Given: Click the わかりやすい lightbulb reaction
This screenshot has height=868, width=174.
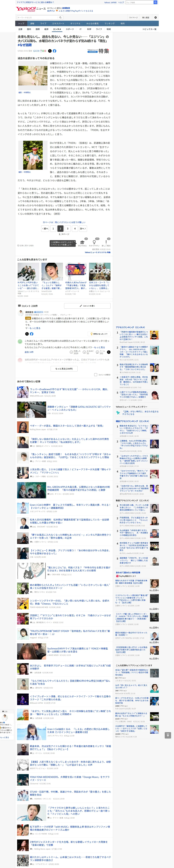Looking at the screenshot, I should tap(94, 243).
